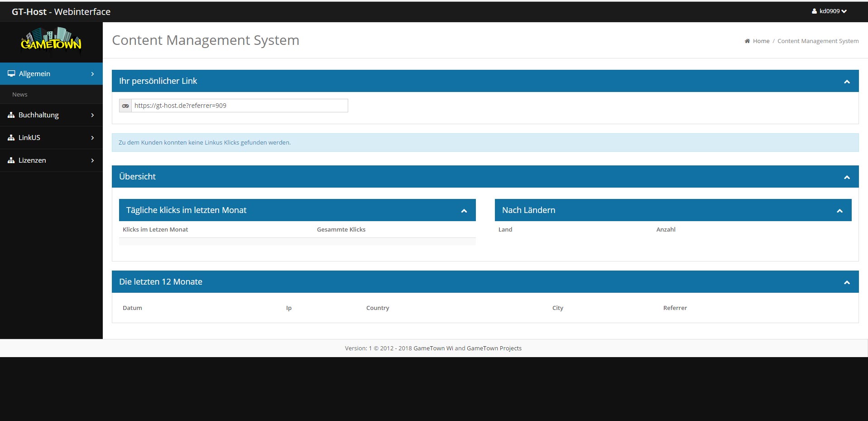Click Content Management System breadcrumb
This screenshot has width=868, height=421.
coord(818,41)
